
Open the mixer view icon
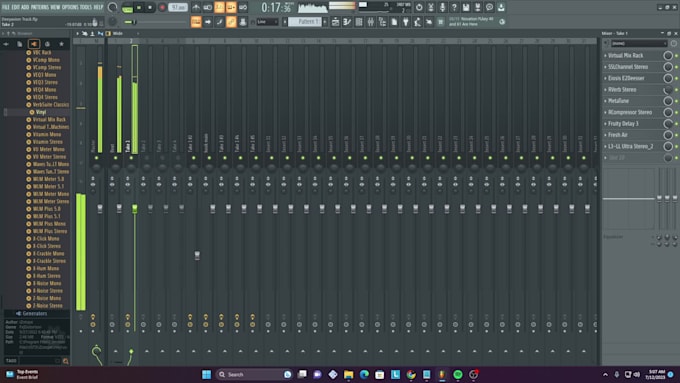tap(370, 22)
